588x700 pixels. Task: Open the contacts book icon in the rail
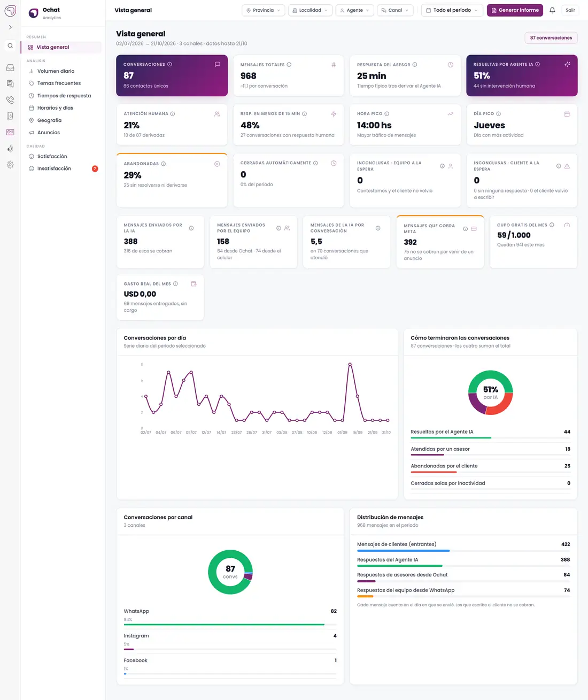[x=10, y=116]
